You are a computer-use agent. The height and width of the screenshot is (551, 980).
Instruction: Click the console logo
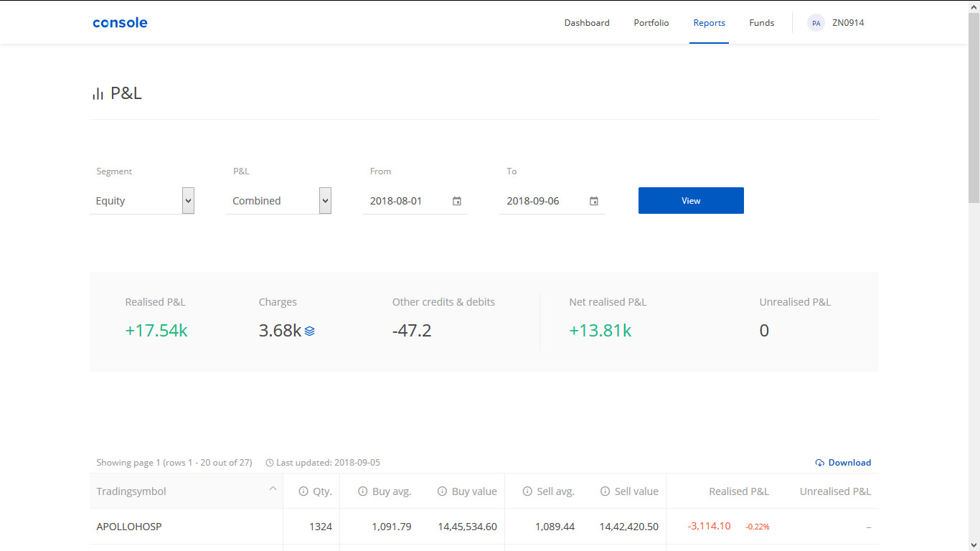[120, 23]
